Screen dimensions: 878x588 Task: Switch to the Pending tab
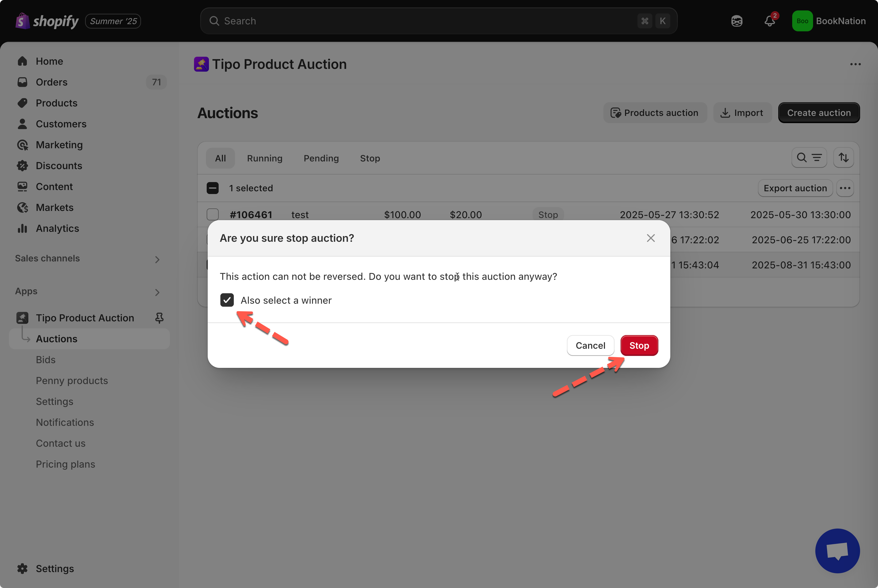[321, 158]
